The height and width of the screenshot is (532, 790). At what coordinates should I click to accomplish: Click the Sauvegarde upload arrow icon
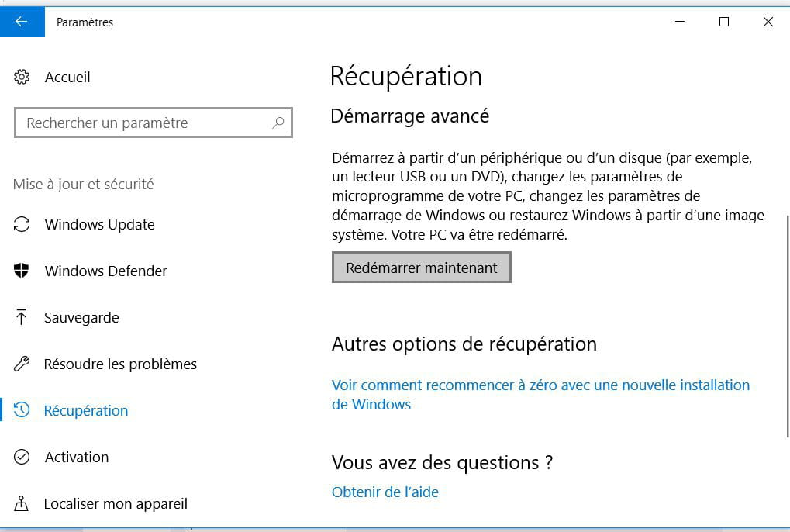tap(21, 317)
